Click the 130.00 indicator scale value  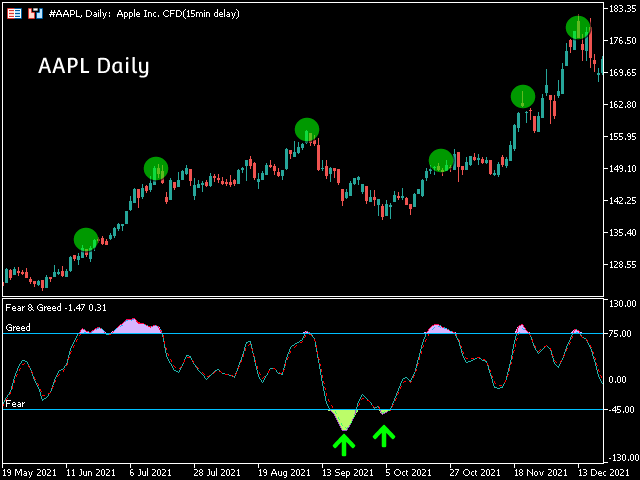622,304
